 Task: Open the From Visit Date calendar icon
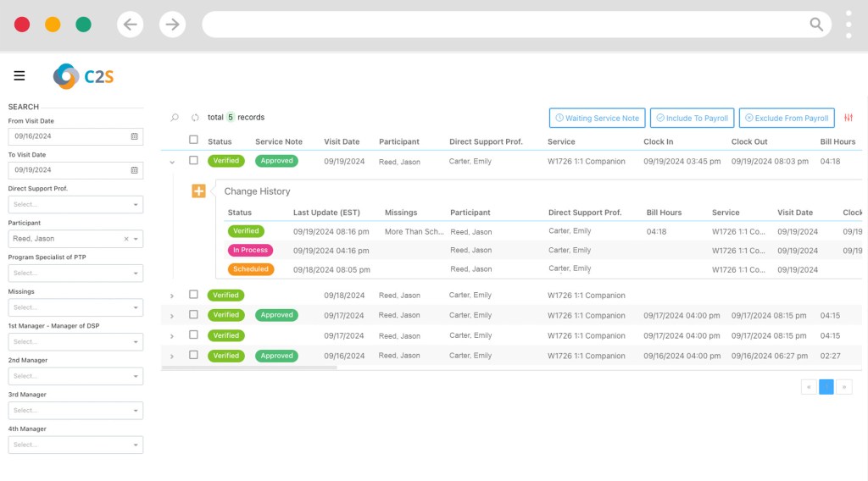tap(134, 136)
